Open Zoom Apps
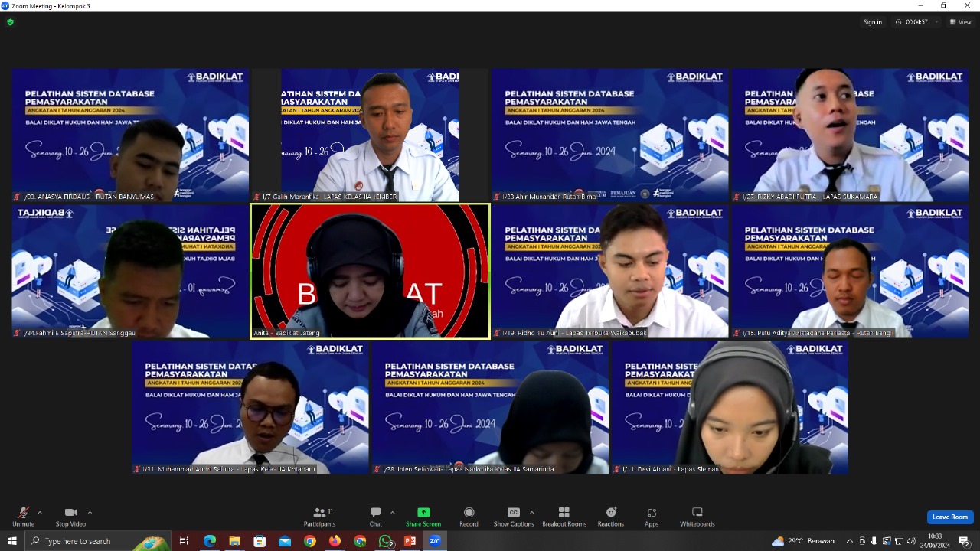 [652, 514]
